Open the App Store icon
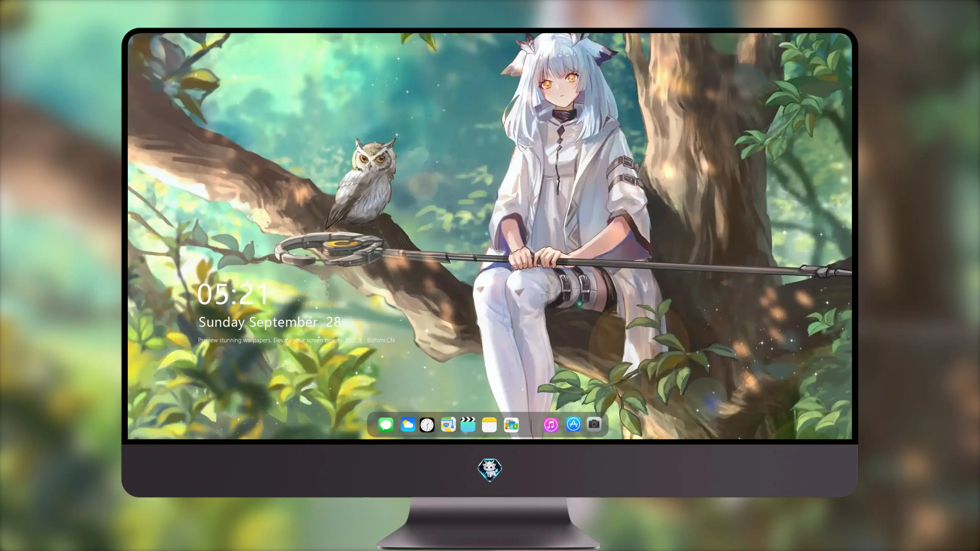Viewport: 980px width, 551px height. [x=573, y=424]
